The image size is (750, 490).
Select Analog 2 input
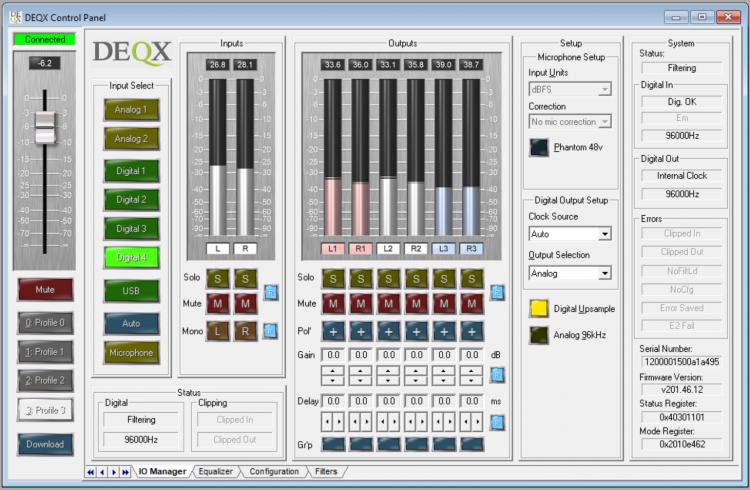click(131, 139)
